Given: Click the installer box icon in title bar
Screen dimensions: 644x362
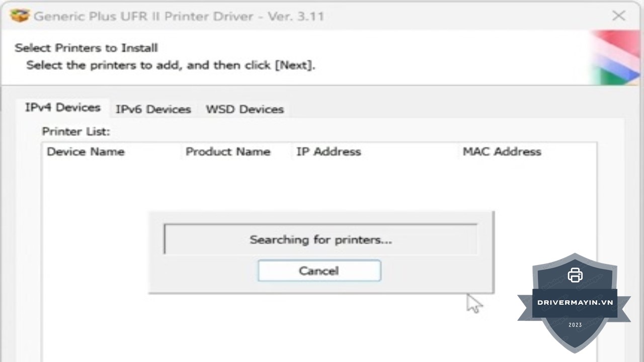Looking at the screenshot, I should [20, 16].
